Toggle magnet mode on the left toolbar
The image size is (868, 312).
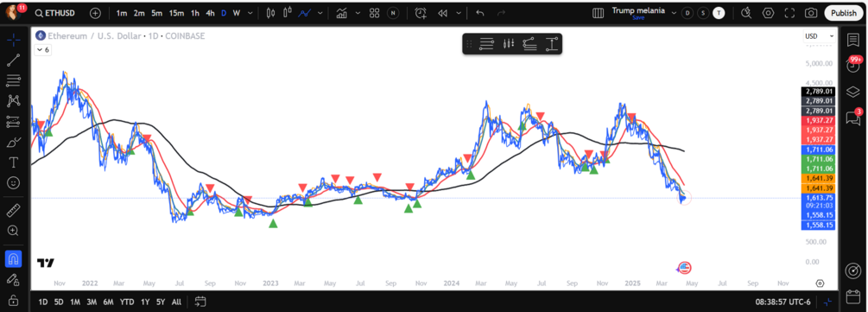pos(13,258)
